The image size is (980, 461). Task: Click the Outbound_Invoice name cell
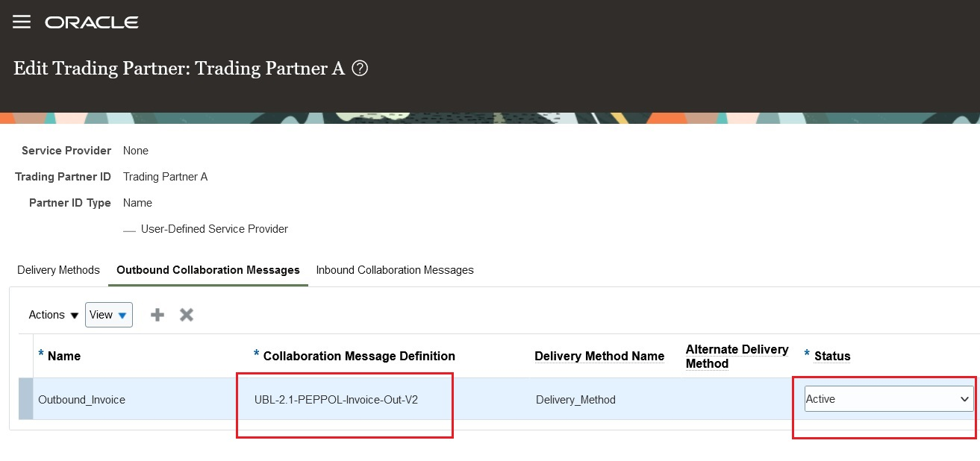tap(83, 399)
